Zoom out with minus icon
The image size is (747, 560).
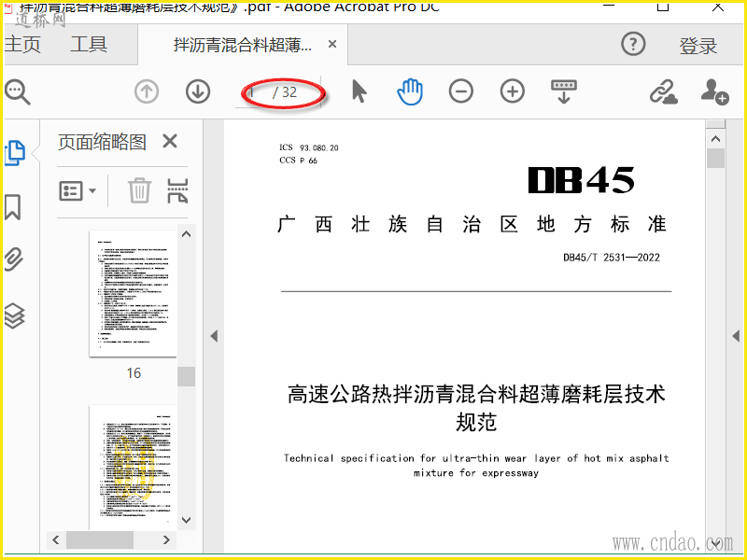pyautogui.click(x=460, y=91)
